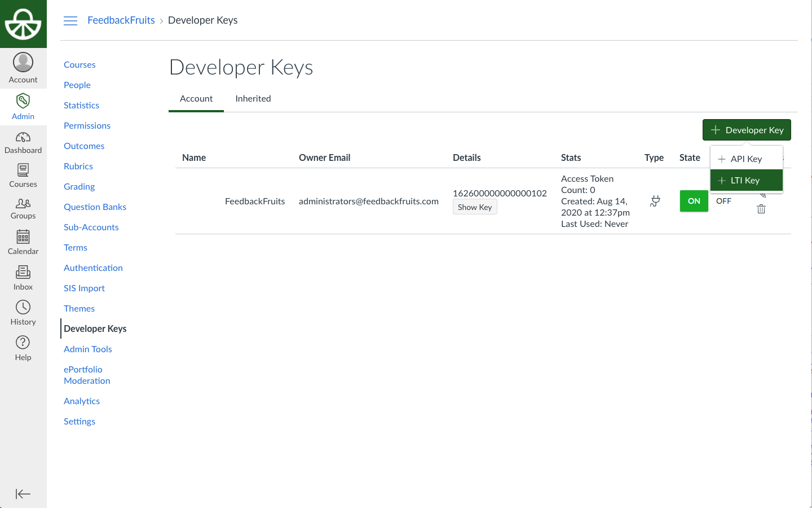Select Developer Keys in the sidebar

click(x=95, y=329)
